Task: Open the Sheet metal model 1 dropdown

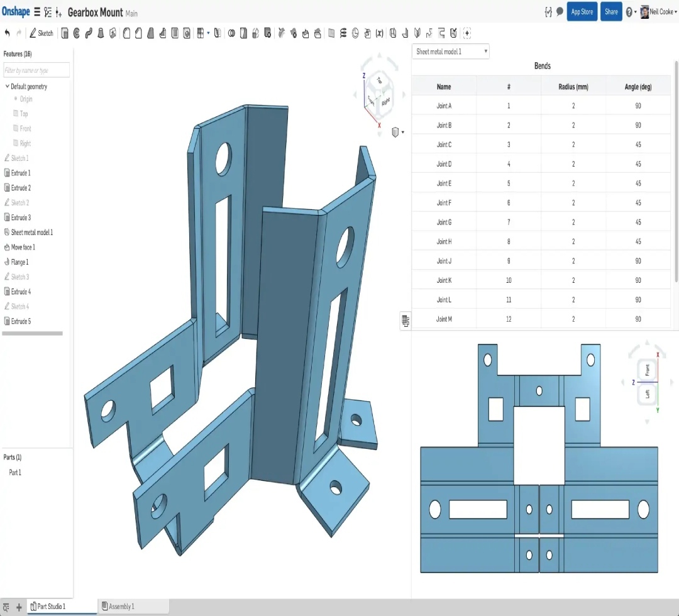Action: pos(450,52)
